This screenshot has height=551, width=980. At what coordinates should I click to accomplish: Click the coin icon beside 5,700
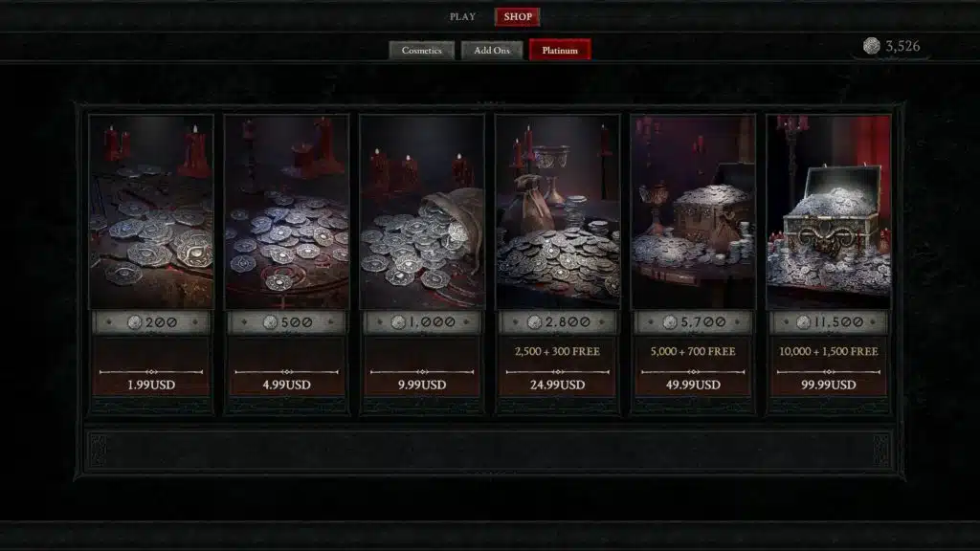pyautogui.click(x=669, y=322)
